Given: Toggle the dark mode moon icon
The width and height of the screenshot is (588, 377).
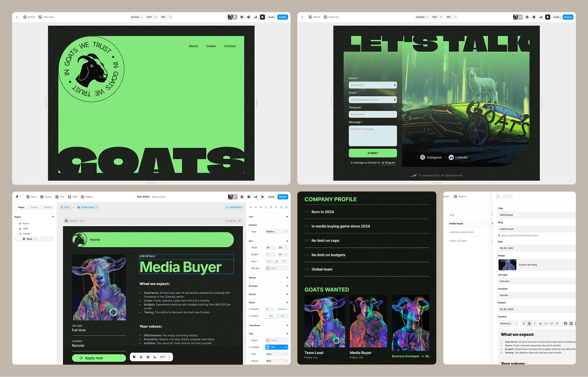Looking at the screenshot, I should [x=155, y=357].
